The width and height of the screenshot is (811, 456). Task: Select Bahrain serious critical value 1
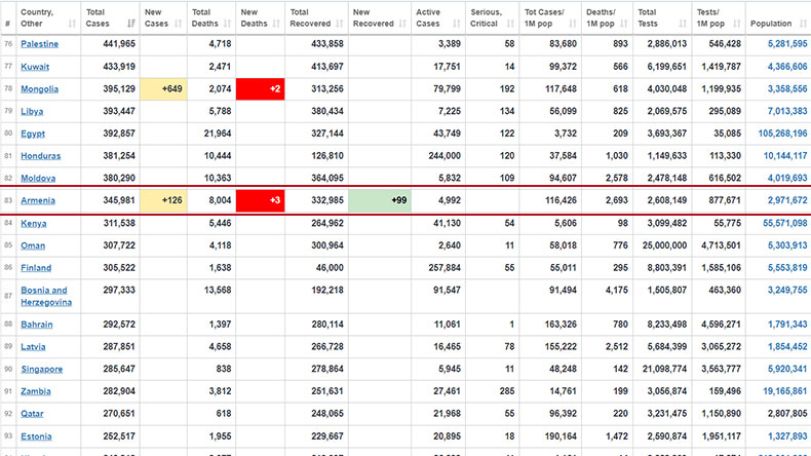tap(512, 325)
